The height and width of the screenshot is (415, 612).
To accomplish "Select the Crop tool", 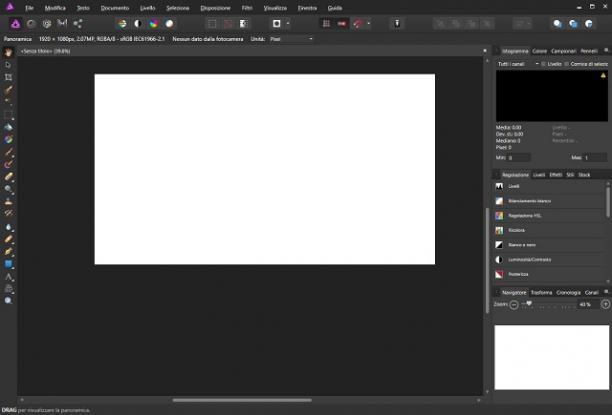I will pos(8,77).
